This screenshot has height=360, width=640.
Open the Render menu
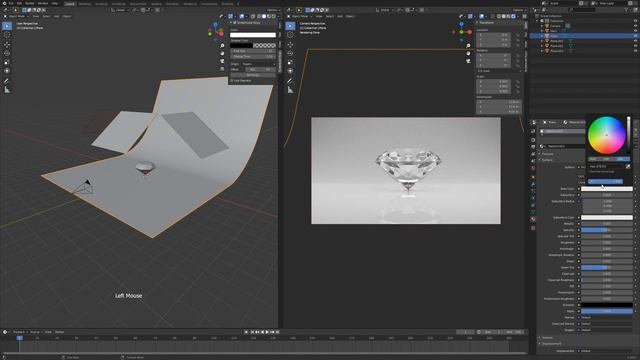(30, 3)
